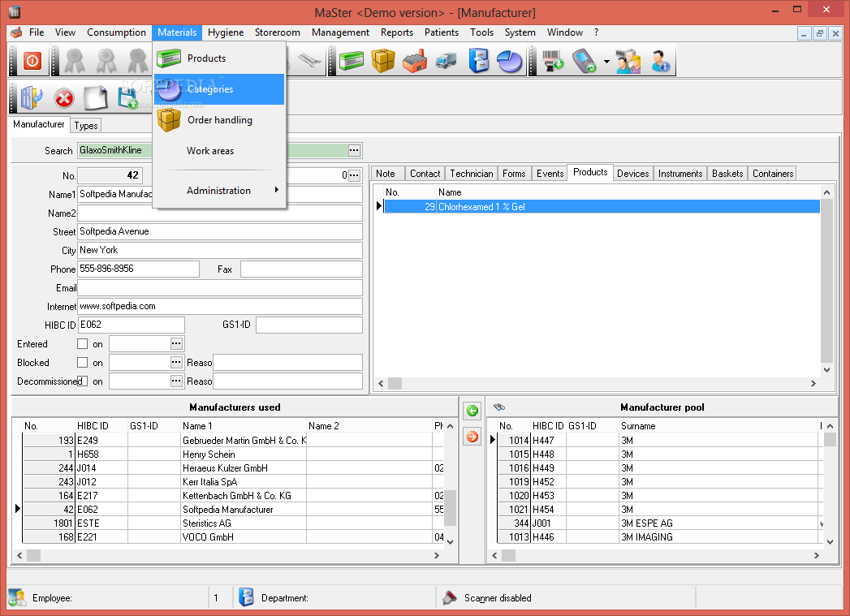Click ellipsis button next to value 0

coord(354,175)
